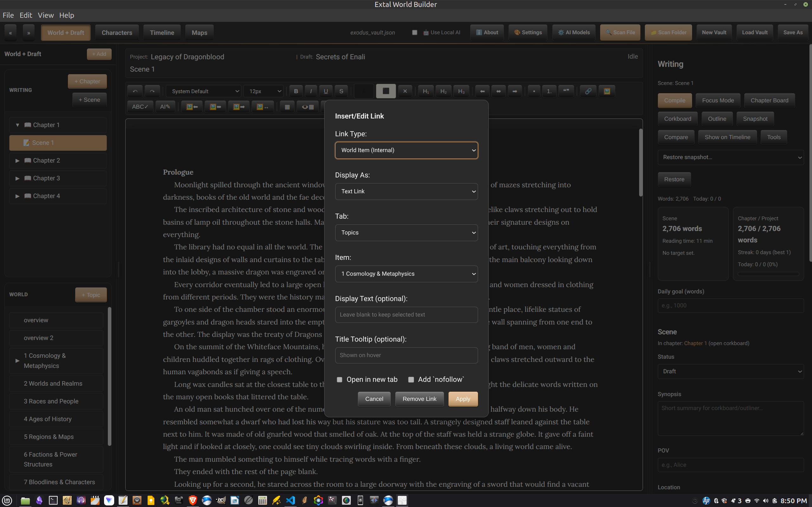Click the Apply button in link dialog
The width and height of the screenshot is (812, 507).
click(463, 399)
